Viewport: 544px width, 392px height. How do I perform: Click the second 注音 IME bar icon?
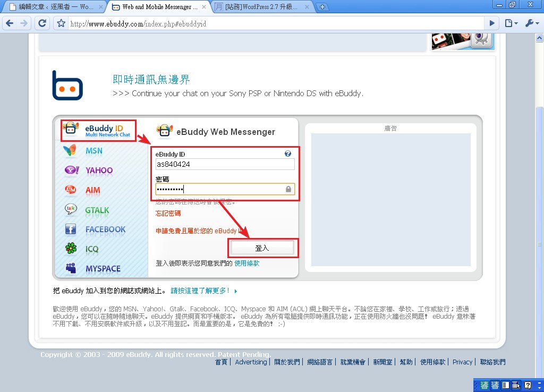coord(495,385)
